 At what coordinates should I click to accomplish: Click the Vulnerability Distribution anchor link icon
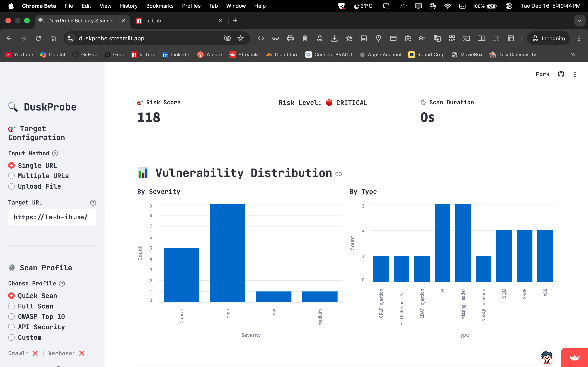pyautogui.click(x=339, y=174)
